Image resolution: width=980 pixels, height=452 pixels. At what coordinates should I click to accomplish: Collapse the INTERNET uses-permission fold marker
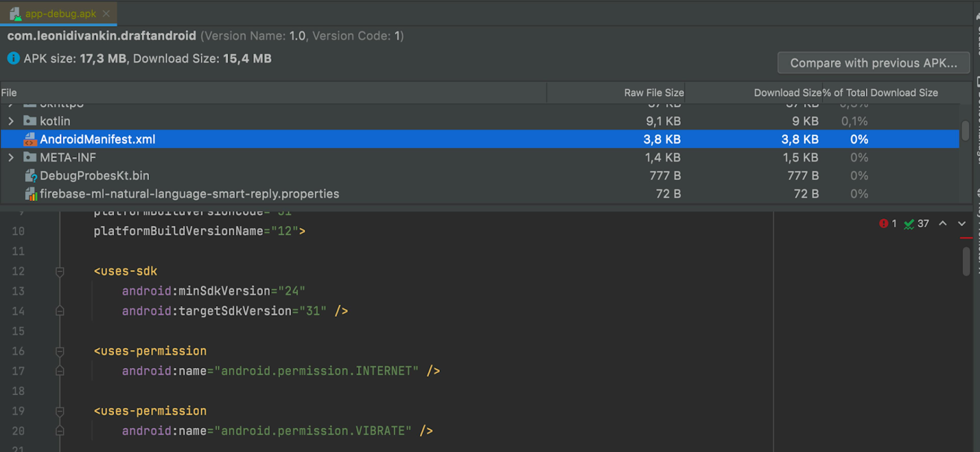[x=60, y=351]
